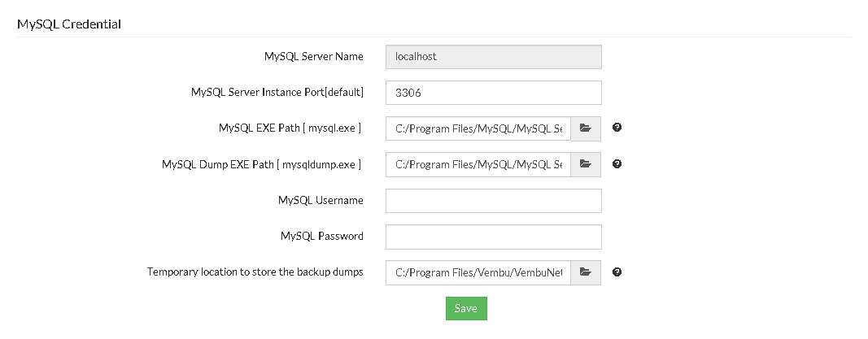Show help for MySQL Dump EXE Path
868x339 pixels.
[x=617, y=164]
